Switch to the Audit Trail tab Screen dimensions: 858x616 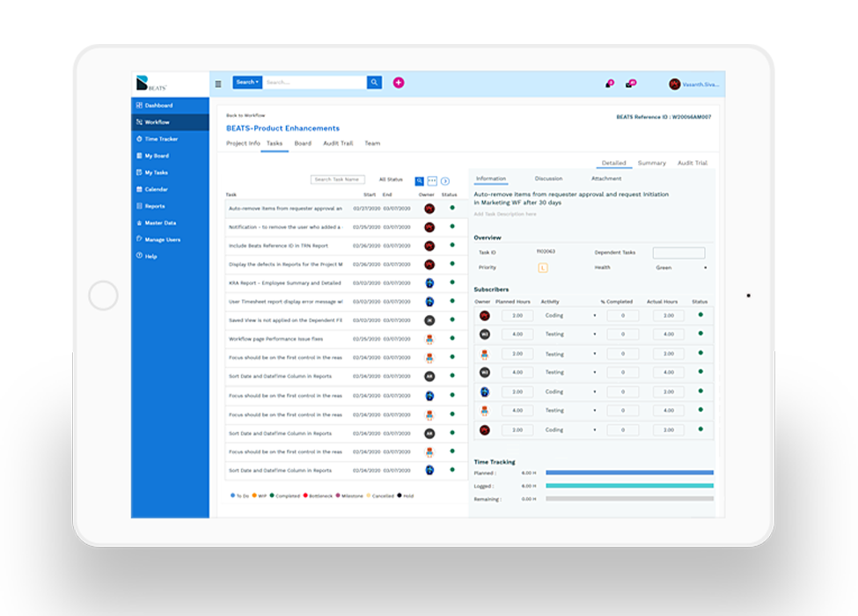(338, 143)
